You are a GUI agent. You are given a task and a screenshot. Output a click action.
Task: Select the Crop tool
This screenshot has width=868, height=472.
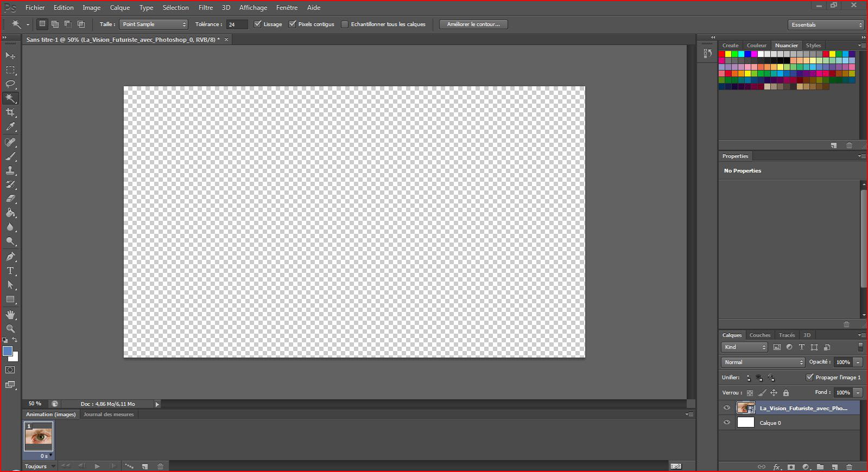(10, 112)
